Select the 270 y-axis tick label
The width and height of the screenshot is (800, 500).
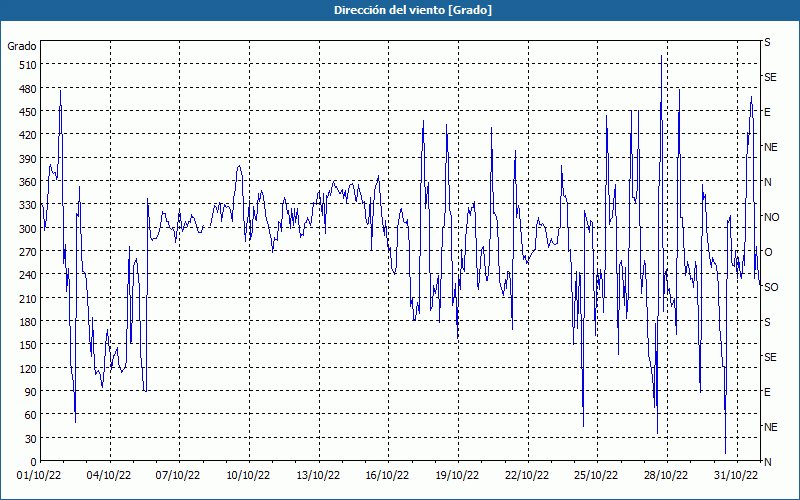point(28,252)
